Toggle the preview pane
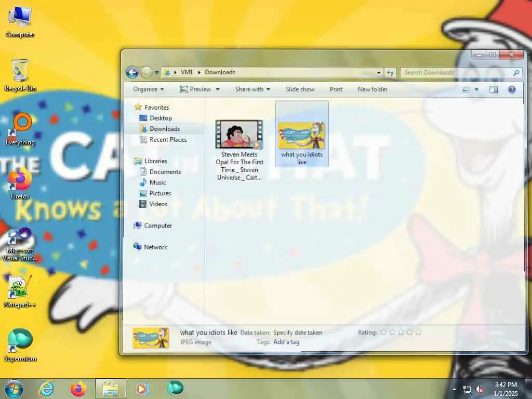Screen dimensions: 532x399 coord(494,89)
